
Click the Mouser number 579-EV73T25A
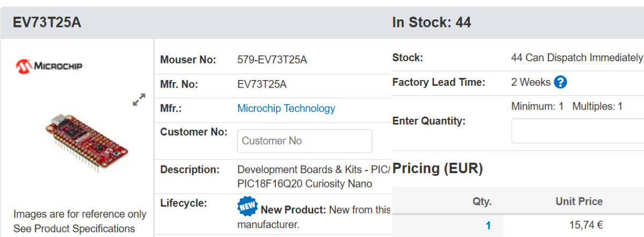[x=272, y=60]
